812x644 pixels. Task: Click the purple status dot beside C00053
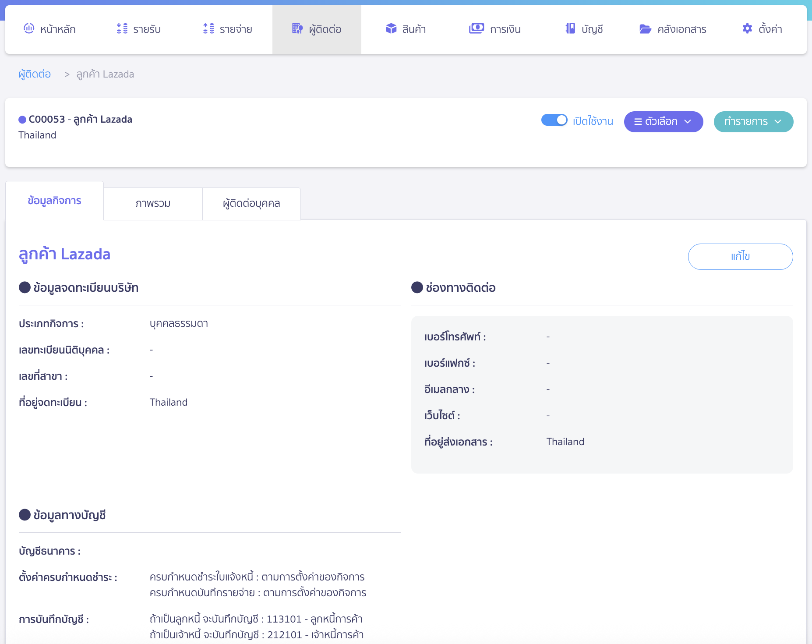click(22, 120)
